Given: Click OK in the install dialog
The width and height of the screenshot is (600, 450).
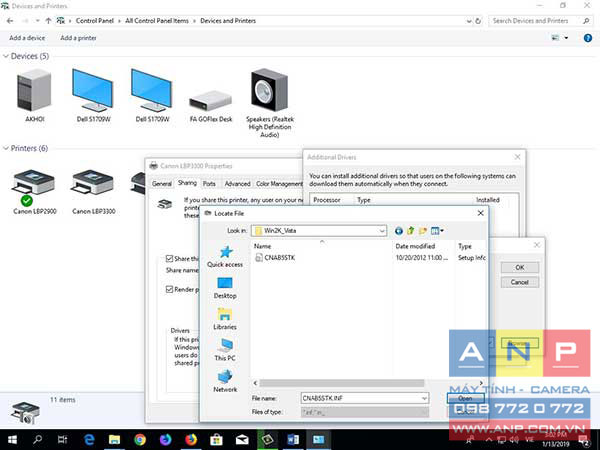Looking at the screenshot, I should (520, 267).
